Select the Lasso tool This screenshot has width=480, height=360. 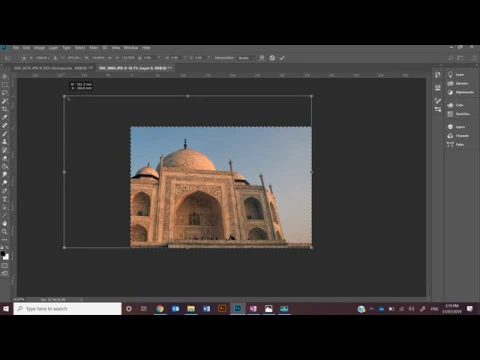[x=5, y=93]
